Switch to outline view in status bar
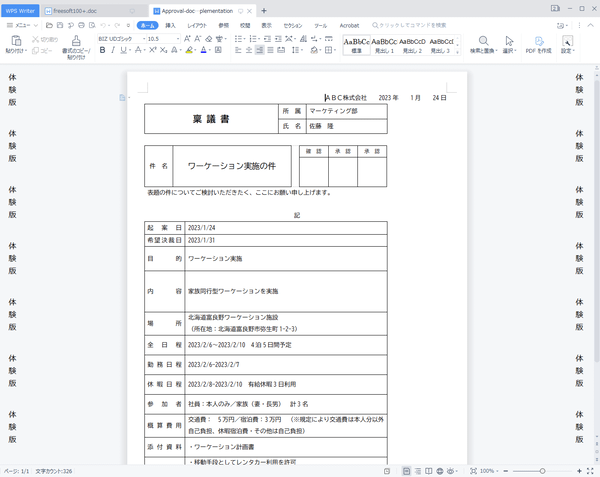 point(418,471)
